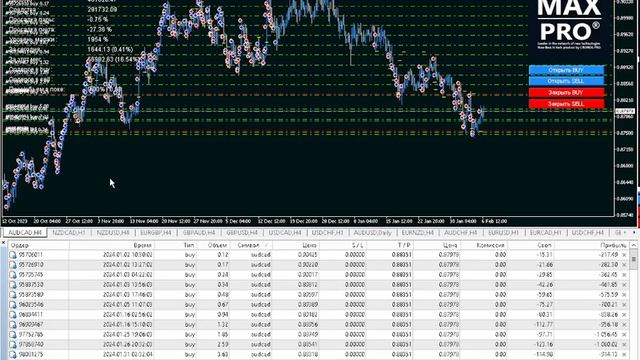Click the order icon of the 0.94 lot row
This screenshot has width=640, height=360.
tap(13, 315)
